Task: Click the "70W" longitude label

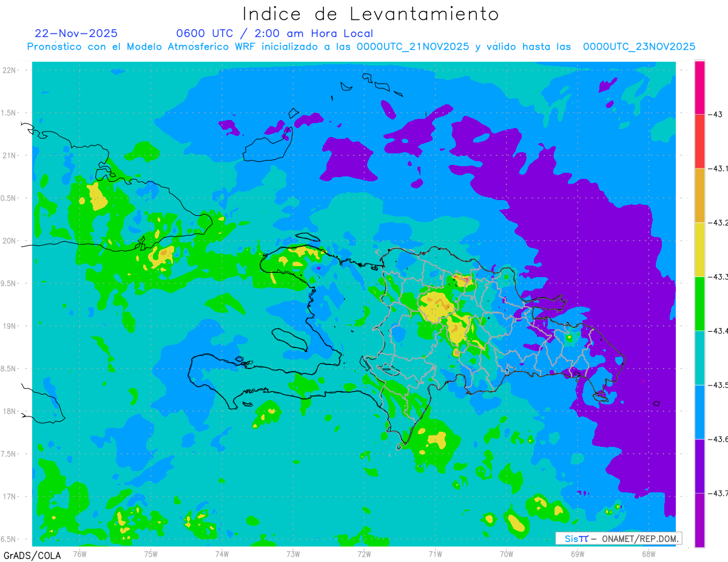Action: click(x=507, y=554)
